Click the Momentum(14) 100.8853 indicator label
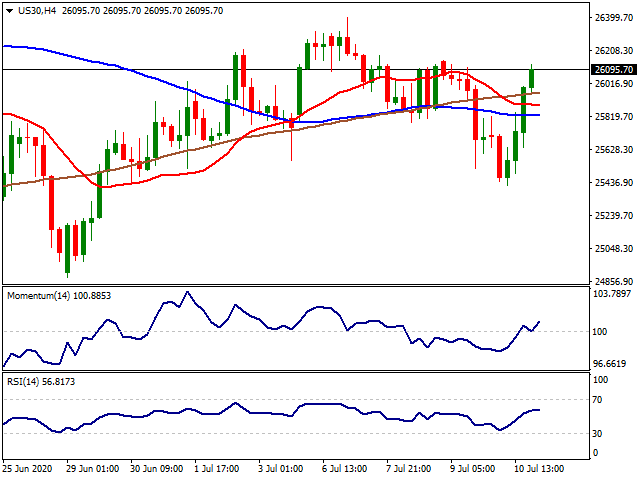Image resolution: width=640 pixels, height=480 pixels. (59, 296)
